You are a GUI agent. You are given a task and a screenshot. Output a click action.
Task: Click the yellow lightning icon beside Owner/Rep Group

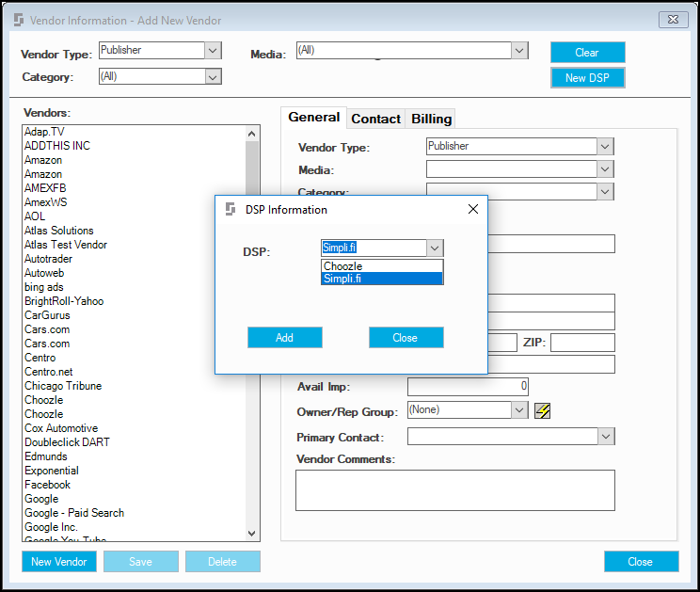pos(542,410)
